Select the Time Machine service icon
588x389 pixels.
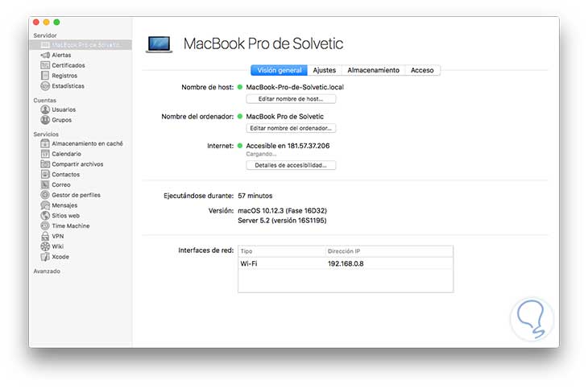45,226
